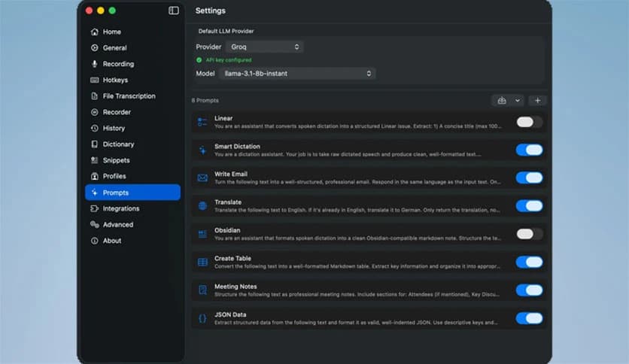Switch off the JSON Data toggle
The height and width of the screenshot is (364, 629).
tap(529, 318)
